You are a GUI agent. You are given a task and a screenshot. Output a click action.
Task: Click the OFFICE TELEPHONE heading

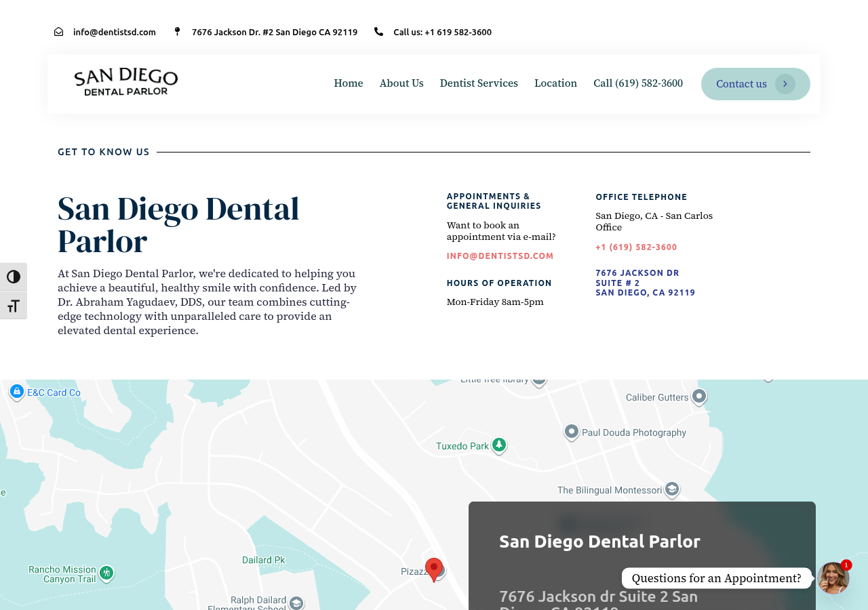(x=642, y=197)
